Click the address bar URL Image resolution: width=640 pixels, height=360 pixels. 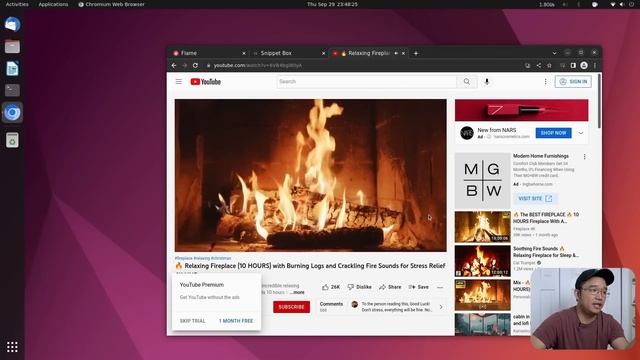[258, 65]
